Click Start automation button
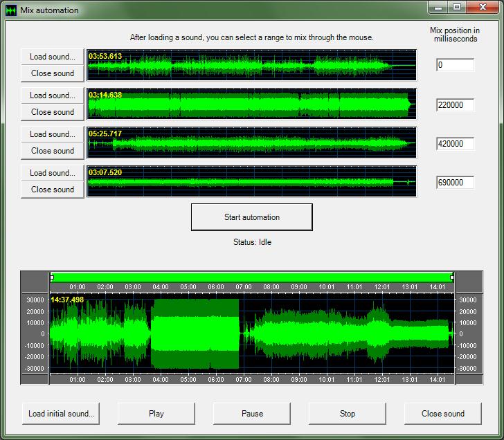The image size is (504, 440). pyautogui.click(x=252, y=217)
